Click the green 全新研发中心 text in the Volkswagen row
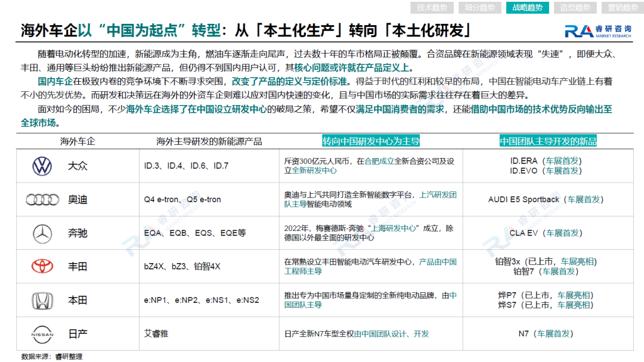644x362 pixels. [314, 171]
